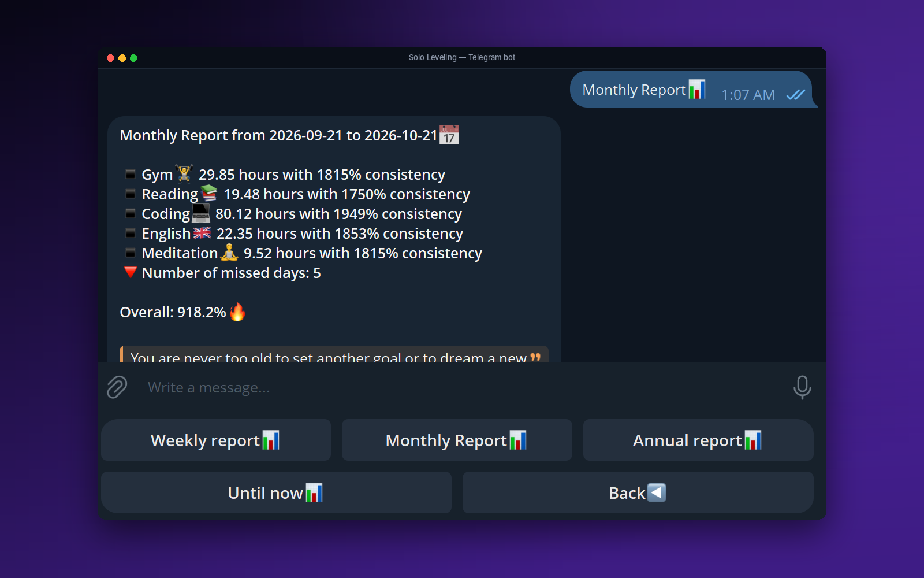
Task: Open the Weekly report
Action: (x=216, y=440)
